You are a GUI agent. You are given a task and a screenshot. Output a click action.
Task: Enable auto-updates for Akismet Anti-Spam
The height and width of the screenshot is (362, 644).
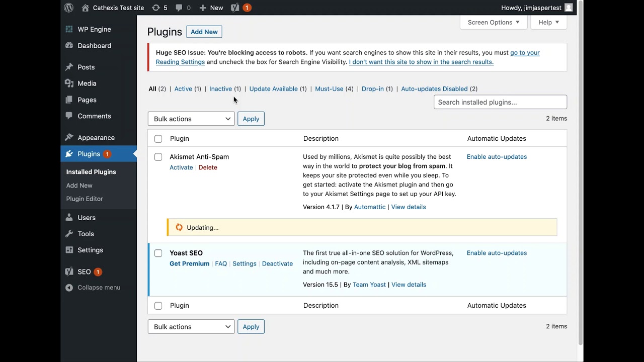(x=497, y=157)
